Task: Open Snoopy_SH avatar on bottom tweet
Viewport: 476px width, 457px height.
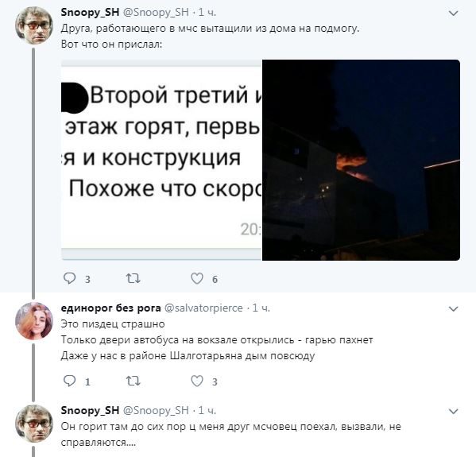Action: 34,424
